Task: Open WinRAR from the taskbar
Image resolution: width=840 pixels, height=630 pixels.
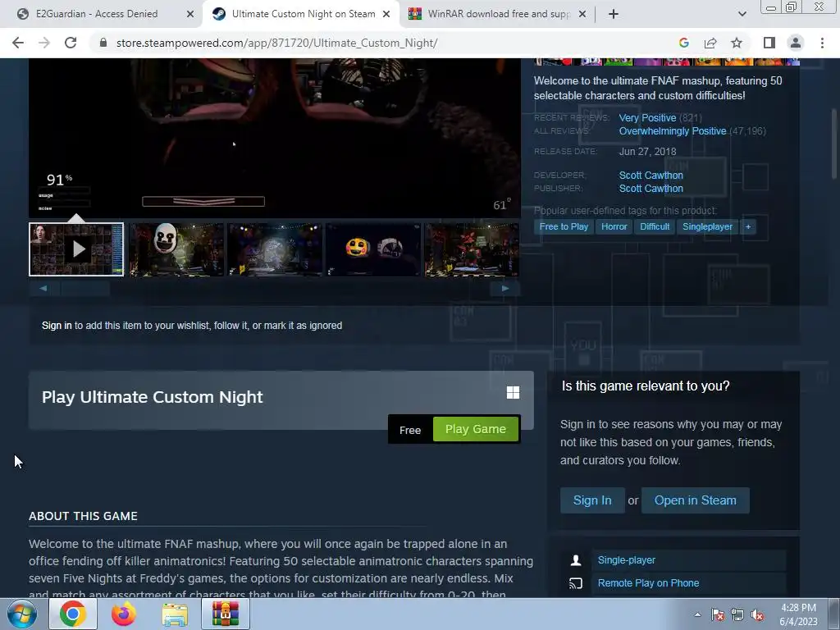Action: point(226,614)
